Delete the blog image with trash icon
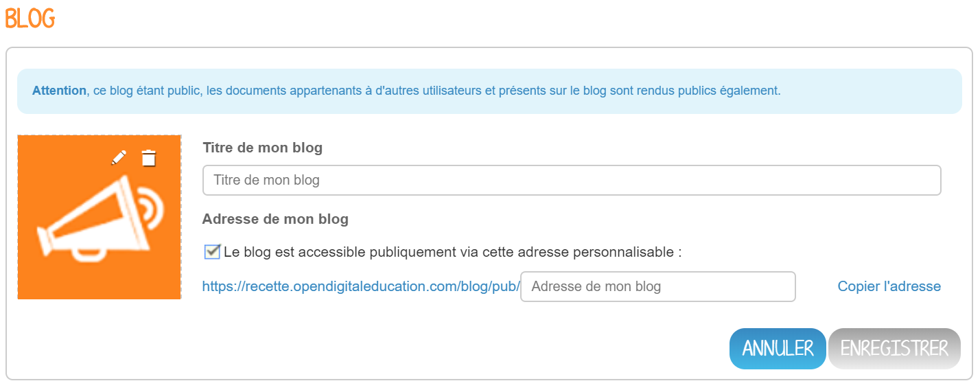Image resolution: width=980 pixels, height=392 pixels. pos(148,158)
